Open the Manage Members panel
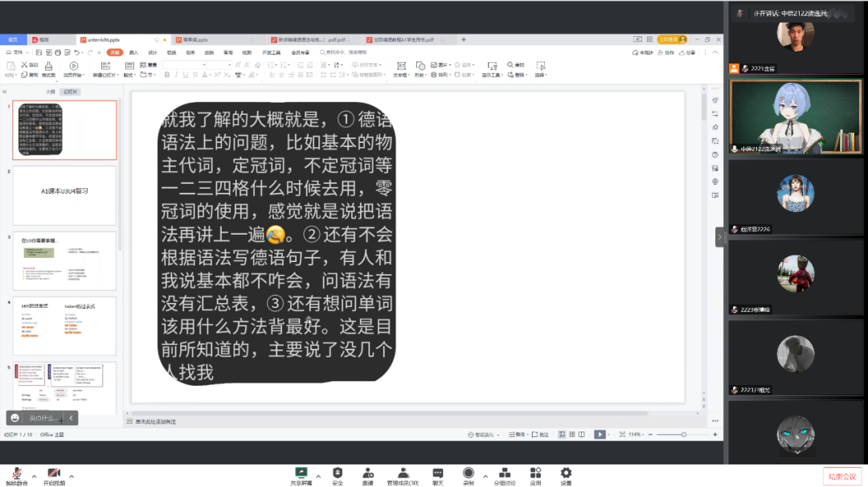Screen dimensions: 868x487 coord(402,473)
